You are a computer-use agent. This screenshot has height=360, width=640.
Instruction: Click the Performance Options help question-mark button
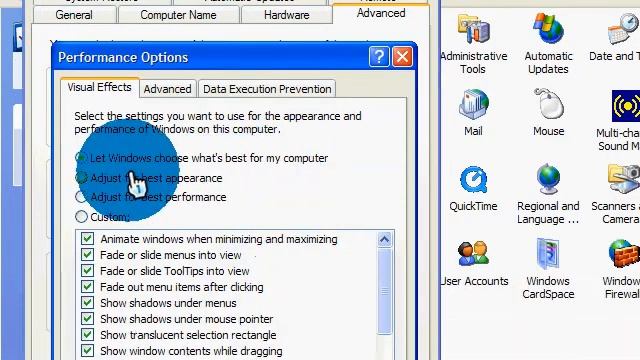[x=379, y=57]
